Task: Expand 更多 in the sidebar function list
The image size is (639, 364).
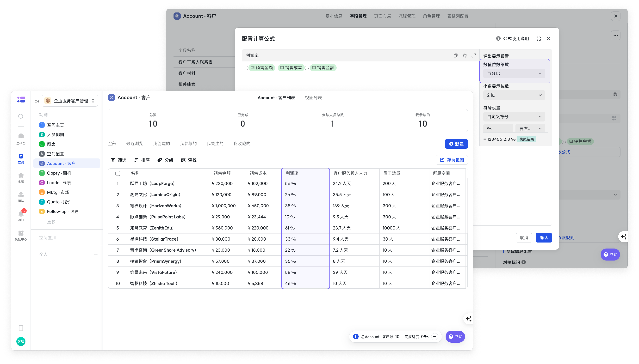Action: (51, 222)
